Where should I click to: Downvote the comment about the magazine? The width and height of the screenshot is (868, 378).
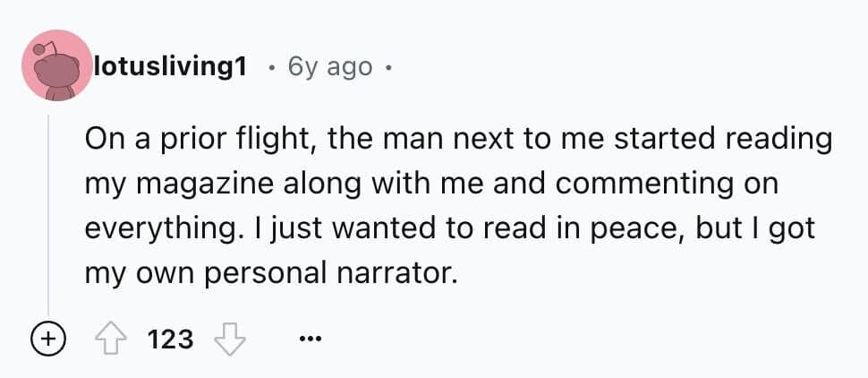(231, 339)
